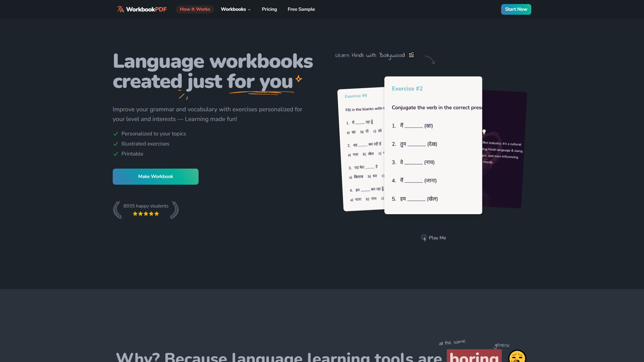Image resolution: width=644 pixels, height=362 pixels.
Task: Click the Play Me label
Action: 437,238
